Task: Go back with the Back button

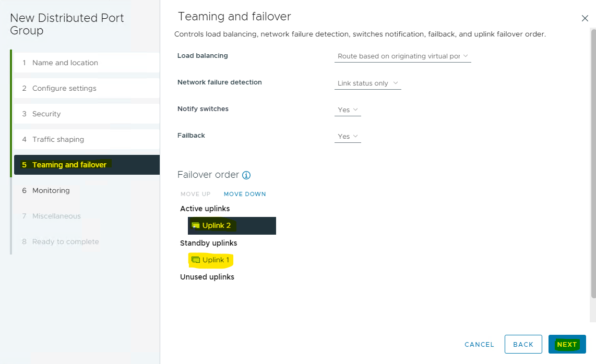Action: 523,344
